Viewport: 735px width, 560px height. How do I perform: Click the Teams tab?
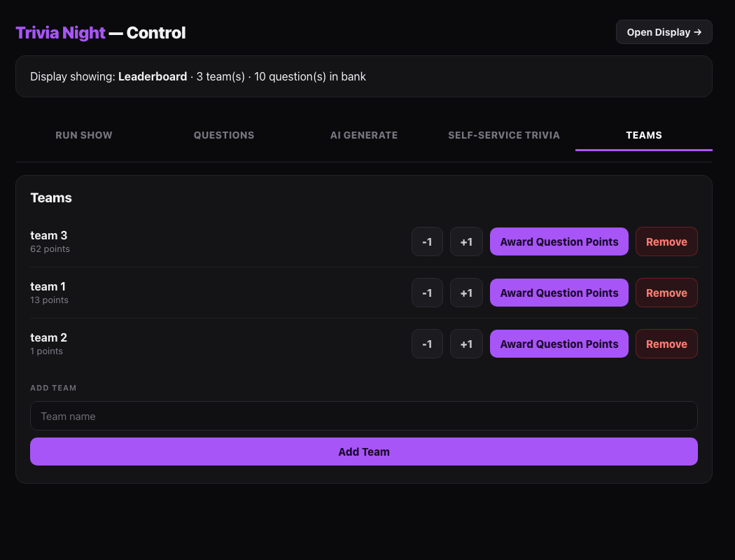point(643,135)
